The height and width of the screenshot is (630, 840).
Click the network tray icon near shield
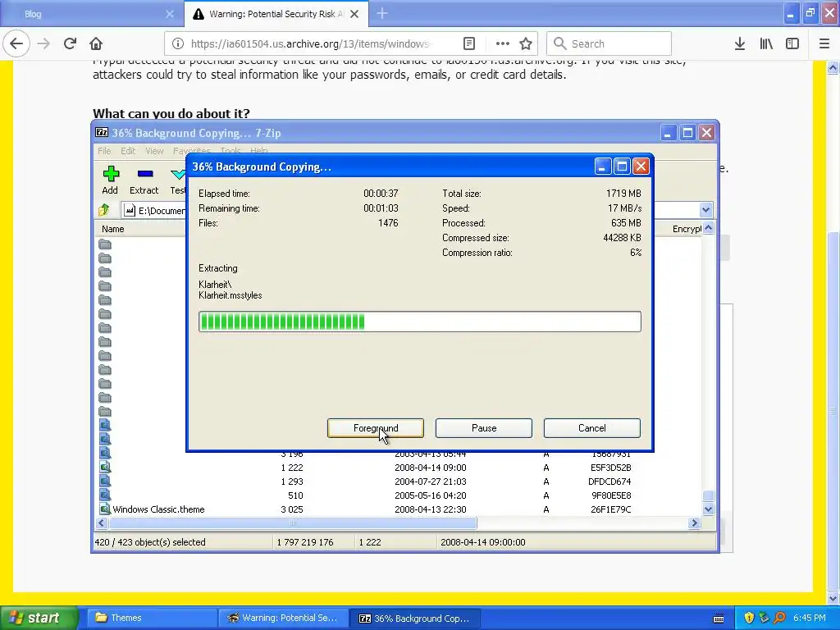764,618
